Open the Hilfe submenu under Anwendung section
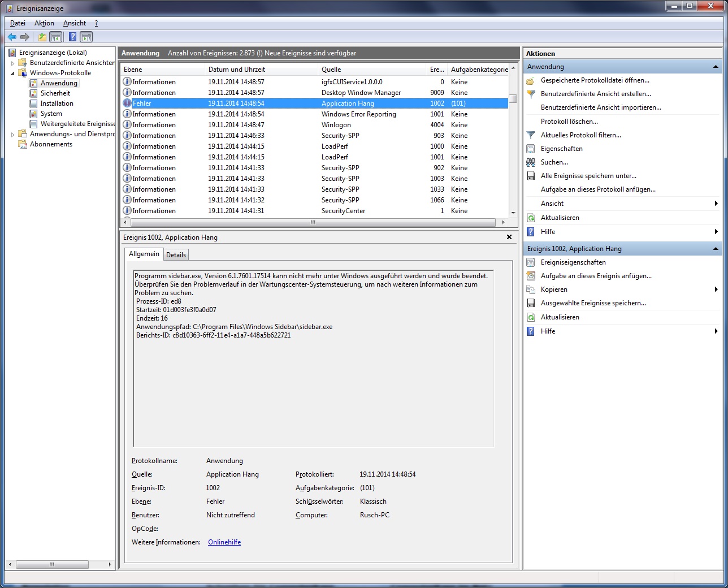 click(x=716, y=232)
